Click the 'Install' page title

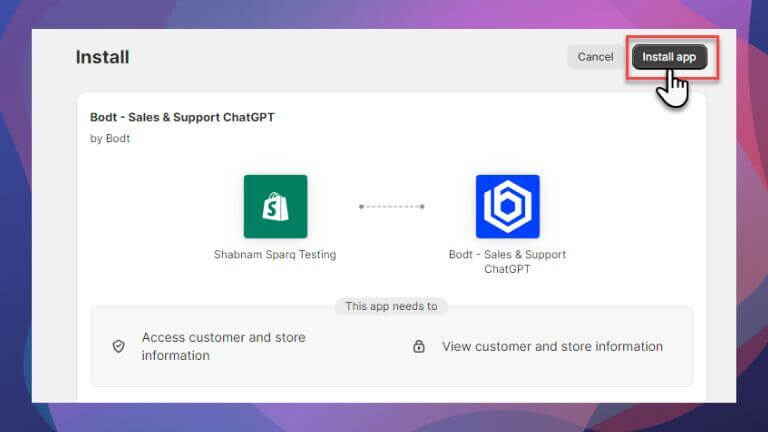coord(102,57)
